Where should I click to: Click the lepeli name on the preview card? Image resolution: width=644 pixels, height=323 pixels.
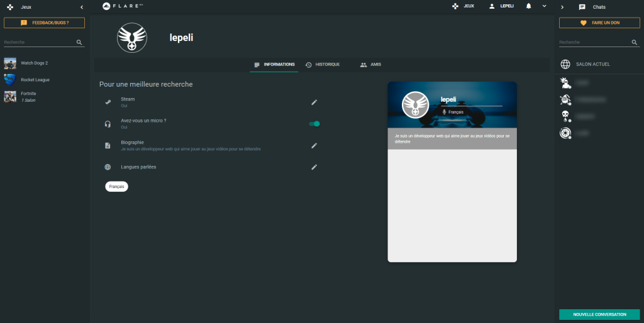point(448,100)
